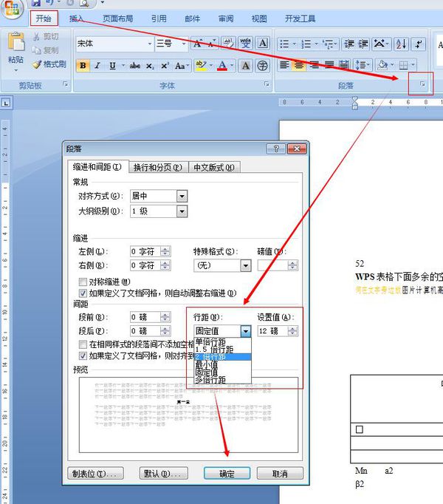
Task: Click Clear Formatting eraser icon
Action: coord(228,43)
